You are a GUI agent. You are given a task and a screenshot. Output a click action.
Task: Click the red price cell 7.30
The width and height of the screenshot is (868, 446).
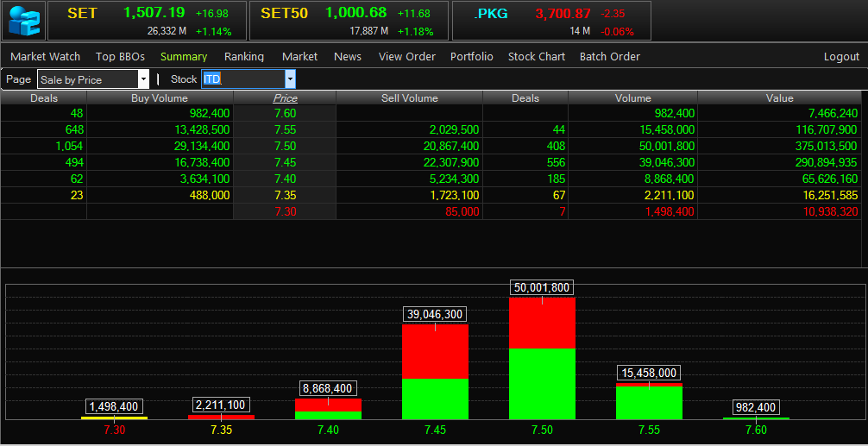[285, 211]
